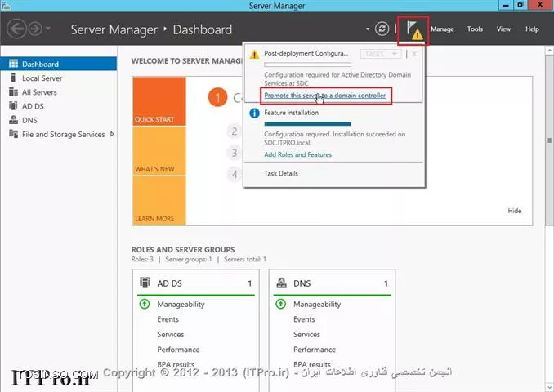The height and width of the screenshot is (392, 554).
Task: Click the DNS sidebar icon
Action: tap(13, 120)
